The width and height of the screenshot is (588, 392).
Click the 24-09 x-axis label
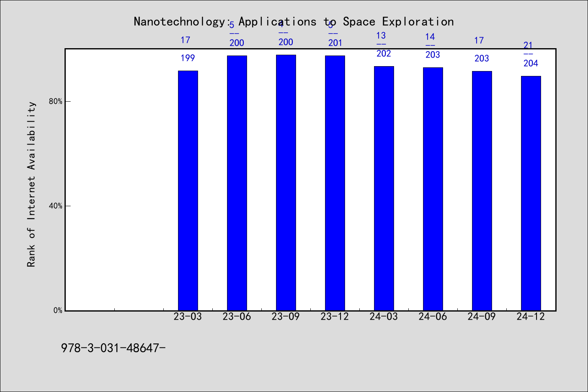(482, 316)
